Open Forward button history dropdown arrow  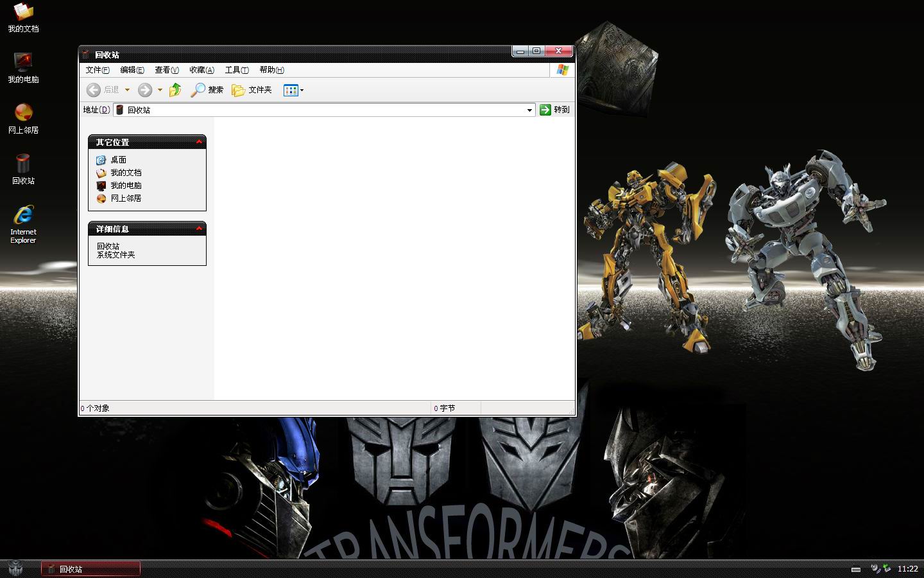coord(160,90)
